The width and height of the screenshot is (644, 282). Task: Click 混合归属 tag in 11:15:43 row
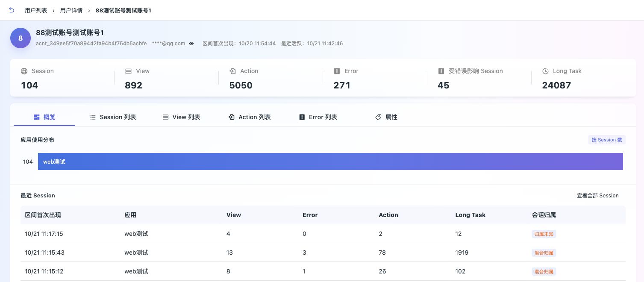click(x=544, y=253)
